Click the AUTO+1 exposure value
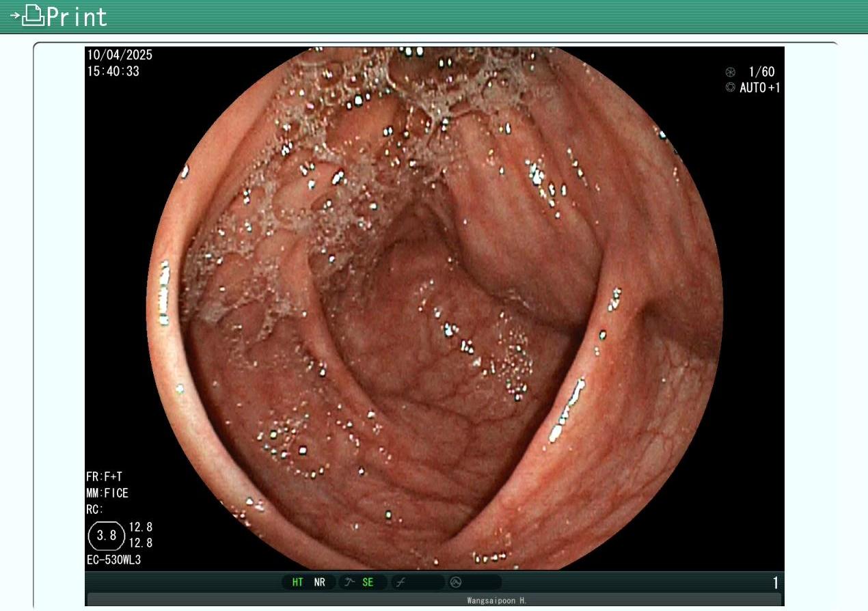The image size is (868, 611). (760, 87)
